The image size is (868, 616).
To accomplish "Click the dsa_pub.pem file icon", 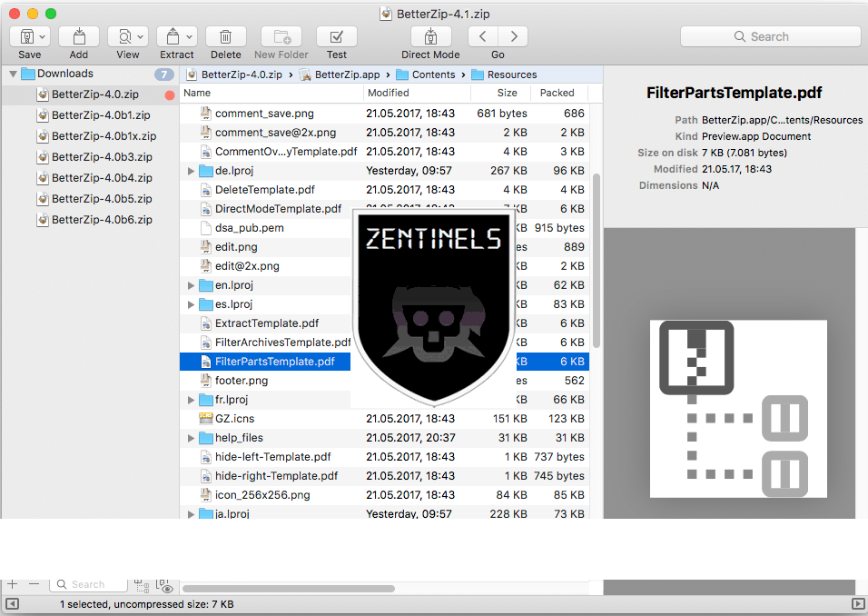I will coord(206,228).
